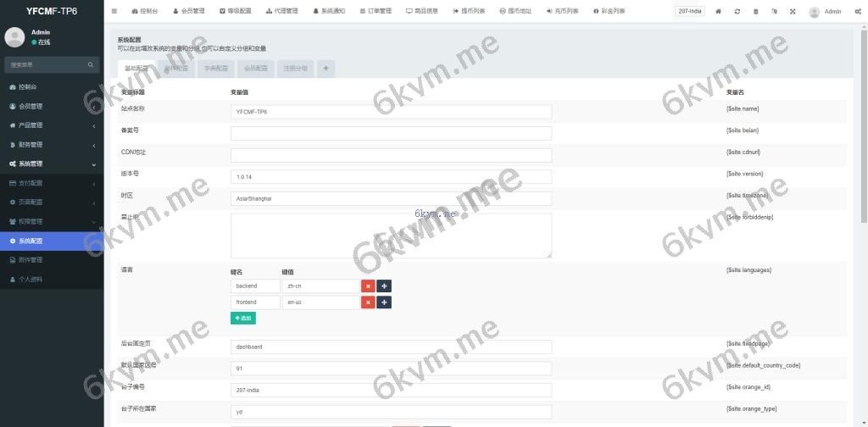Viewport: 868px width, 427px height.
Task: Click the move handle icon on frontend row
Action: pyautogui.click(x=384, y=302)
